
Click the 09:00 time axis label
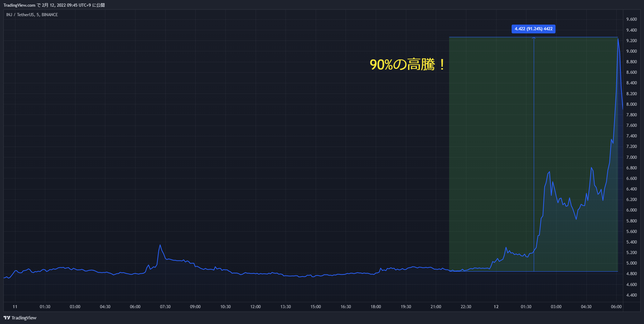[195, 307]
